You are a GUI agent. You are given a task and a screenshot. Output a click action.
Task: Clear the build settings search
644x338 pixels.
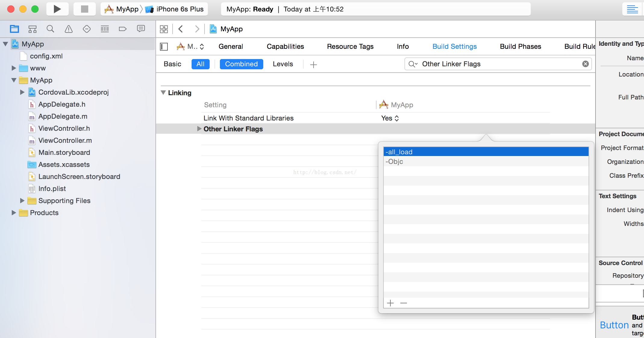click(585, 64)
